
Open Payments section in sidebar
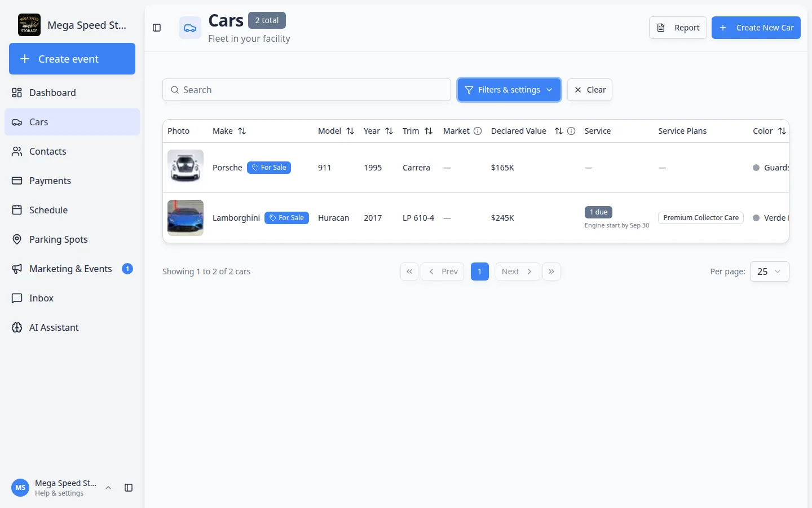pos(72,181)
